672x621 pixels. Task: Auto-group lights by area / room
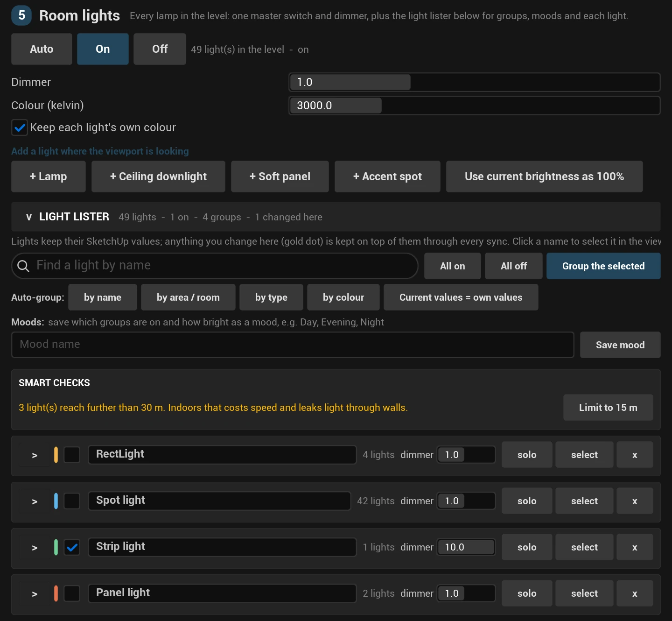[188, 297]
